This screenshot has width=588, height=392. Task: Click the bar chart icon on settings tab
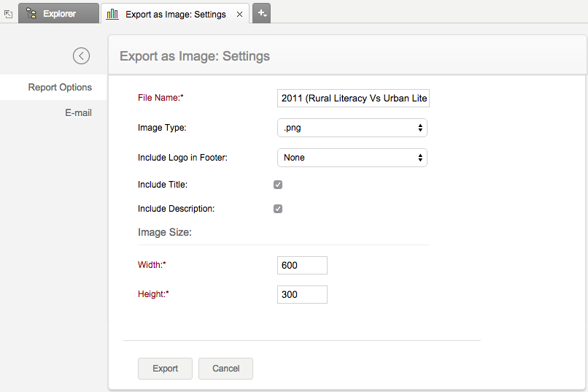(x=112, y=14)
